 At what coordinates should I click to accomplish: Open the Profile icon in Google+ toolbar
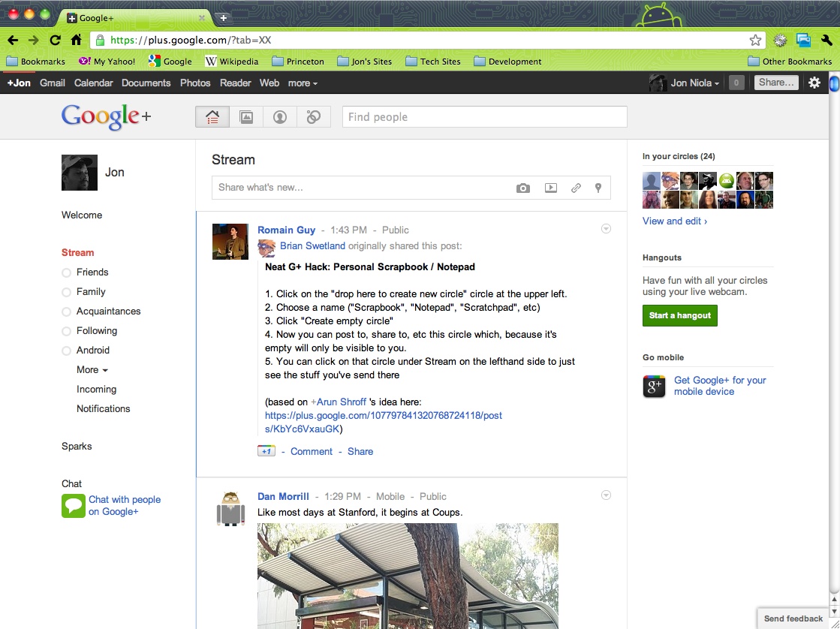tap(280, 117)
